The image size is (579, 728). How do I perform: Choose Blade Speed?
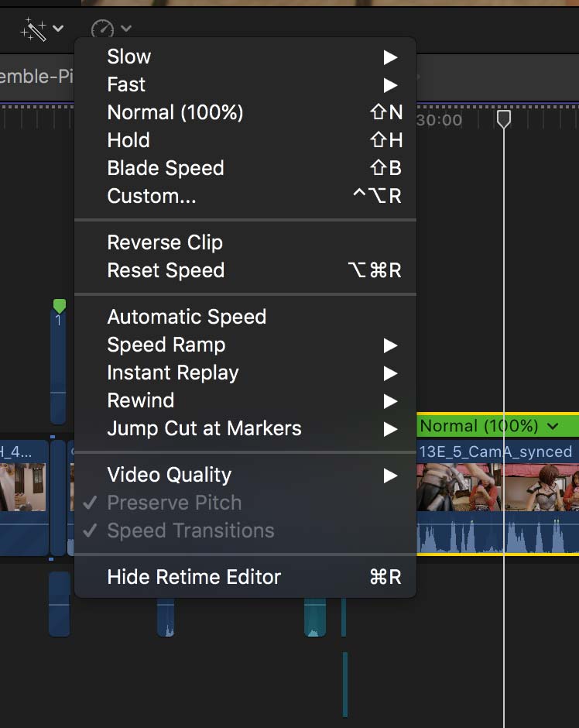click(245, 169)
